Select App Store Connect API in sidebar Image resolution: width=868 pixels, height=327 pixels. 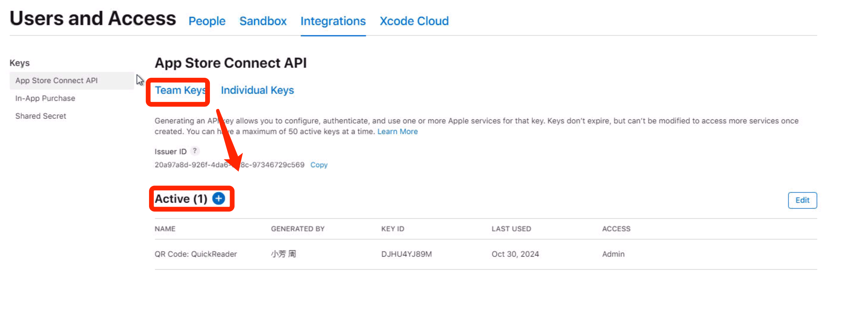(x=57, y=81)
